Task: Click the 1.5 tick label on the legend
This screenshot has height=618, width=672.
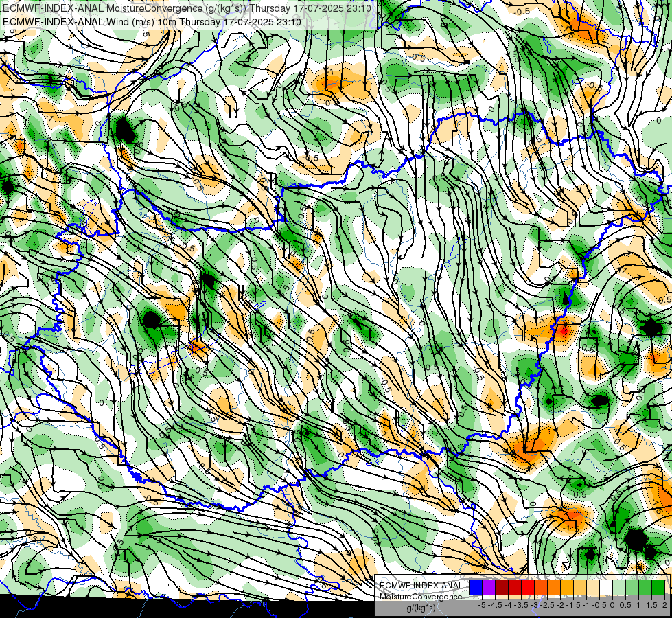Action: [652, 605]
